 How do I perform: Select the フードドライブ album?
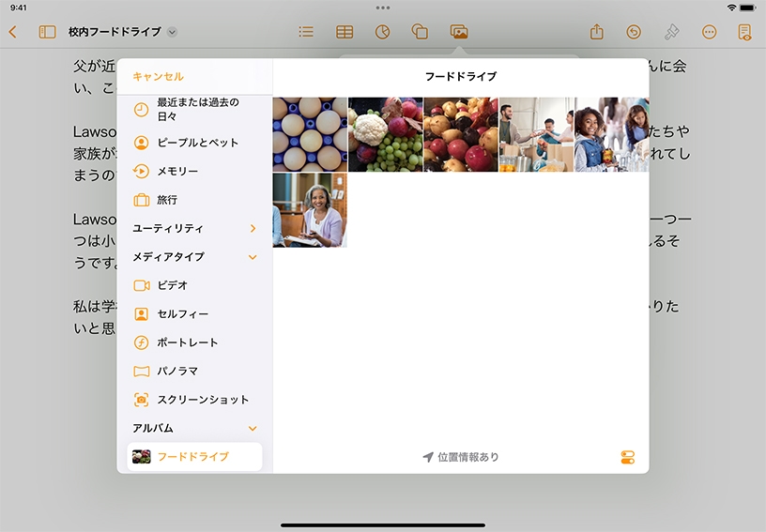194,457
